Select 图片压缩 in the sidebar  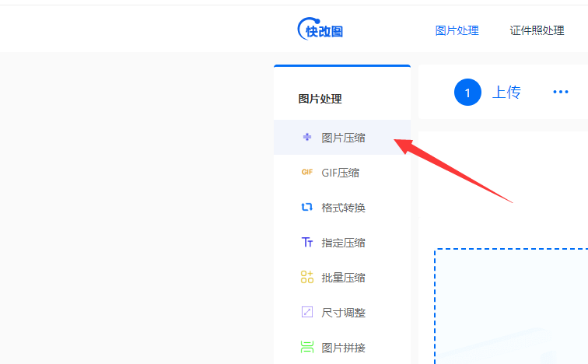342,138
